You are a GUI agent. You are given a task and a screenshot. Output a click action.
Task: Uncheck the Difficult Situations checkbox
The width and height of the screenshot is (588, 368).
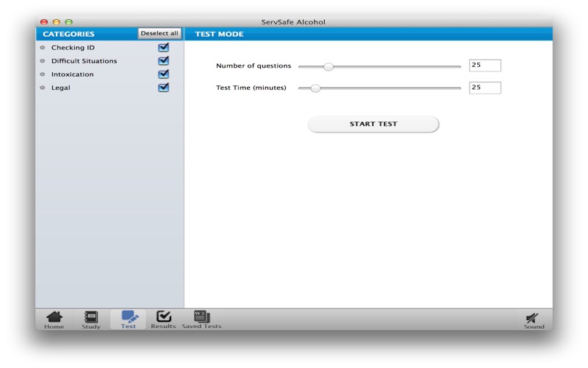click(x=163, y=60)
